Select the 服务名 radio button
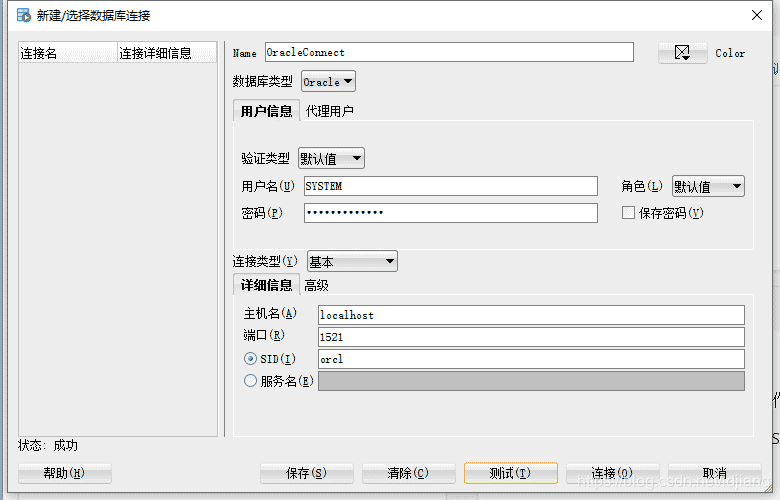Screen dimensions: 780x500 click(x=250, y=381)
